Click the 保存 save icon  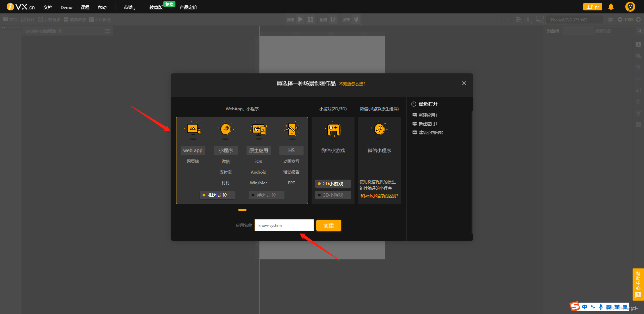[x=23, y=19]
